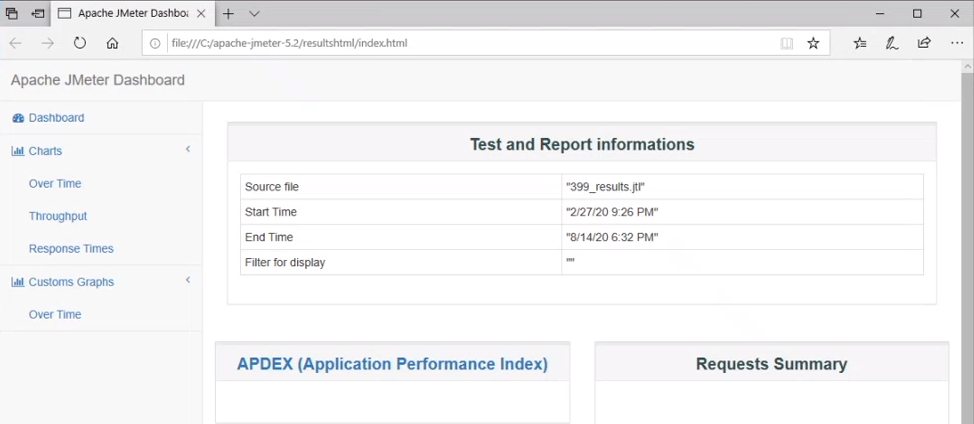Open Over Time under Customs Graphs
The height and width of the screenshot is (424, 974).
pyautogui.click(x=55, y=315)
